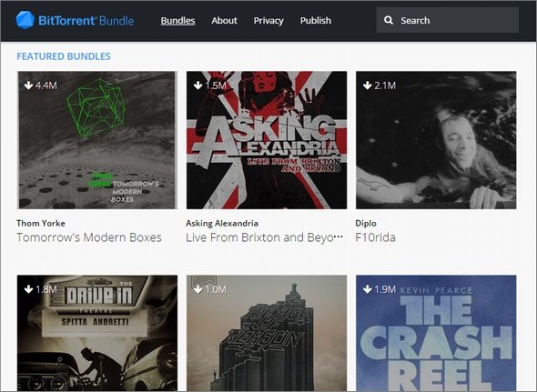Image resolution: width=537 pixels, height=392 pixels.
Task: Click the 1.8M download count
Action: tap(46, 289)
